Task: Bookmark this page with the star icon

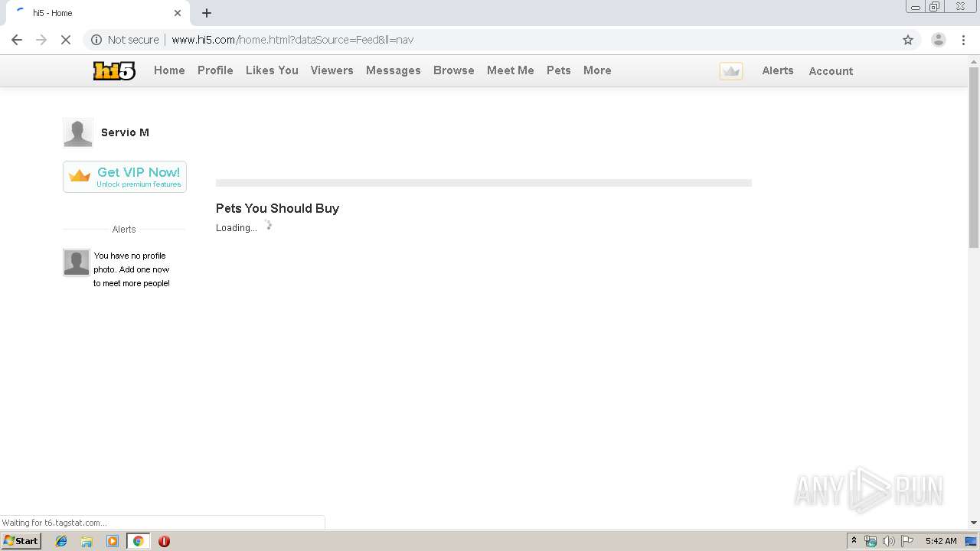Action: [908, 40]
